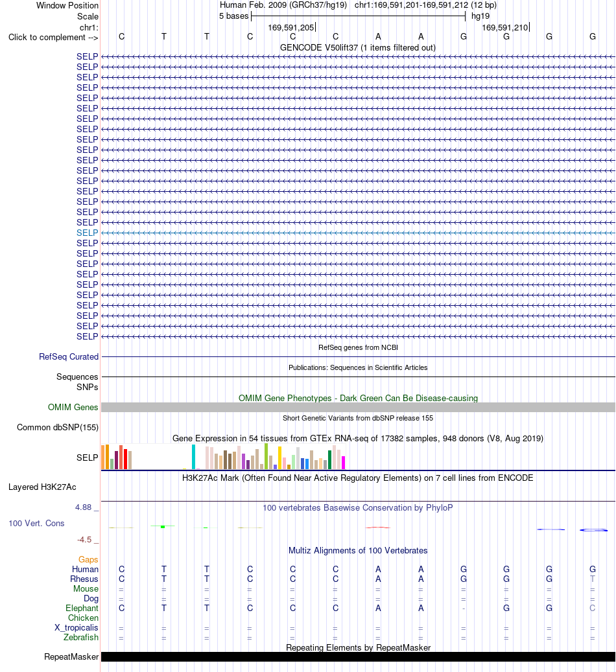Click the Repeating Elements by RepeatMasker title

click(x=358, y=647)
